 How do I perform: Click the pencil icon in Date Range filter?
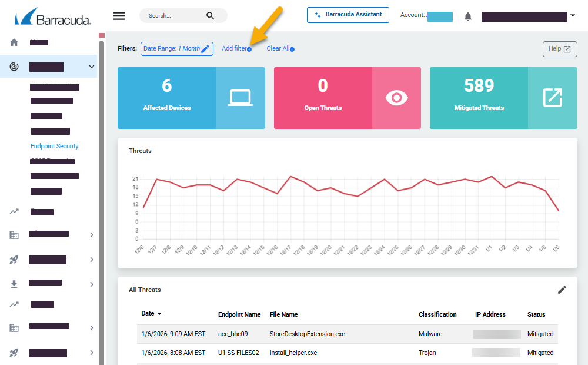coord(205,49)
